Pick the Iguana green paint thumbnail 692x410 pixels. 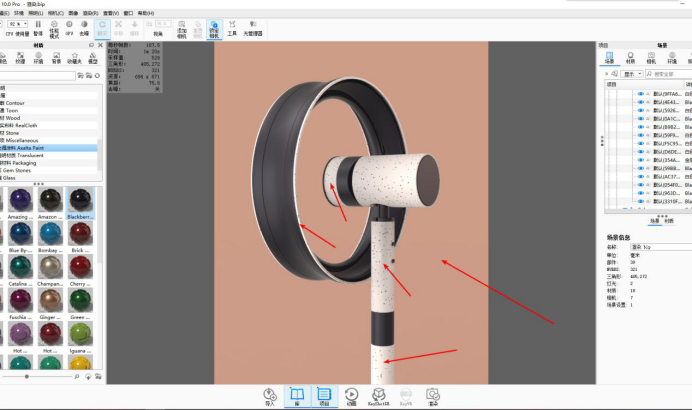tap(80, 334)
